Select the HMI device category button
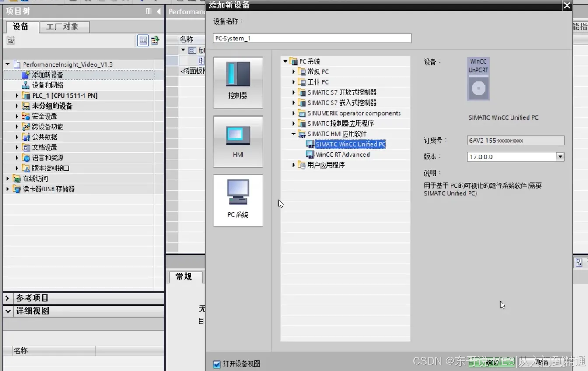The image size is (588, 371). click(238, 141)
